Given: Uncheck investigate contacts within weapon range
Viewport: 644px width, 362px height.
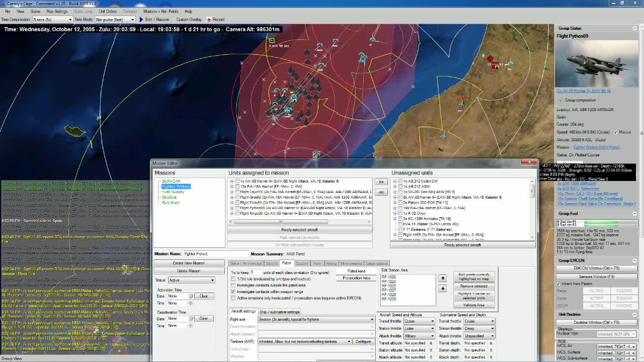Looking at the screenshot, I should point(233,292).
